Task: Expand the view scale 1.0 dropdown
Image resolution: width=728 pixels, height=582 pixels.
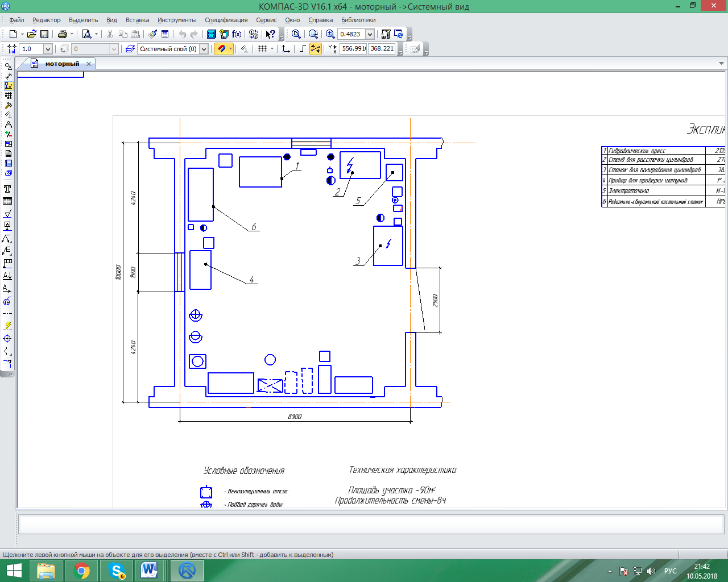Action: click(x=48, y=49)
